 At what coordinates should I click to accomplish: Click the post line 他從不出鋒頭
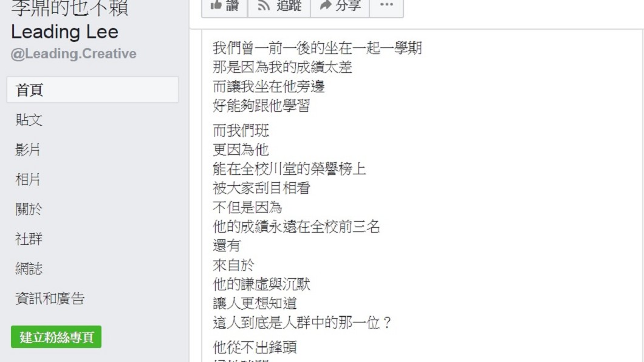click(255, 347)
